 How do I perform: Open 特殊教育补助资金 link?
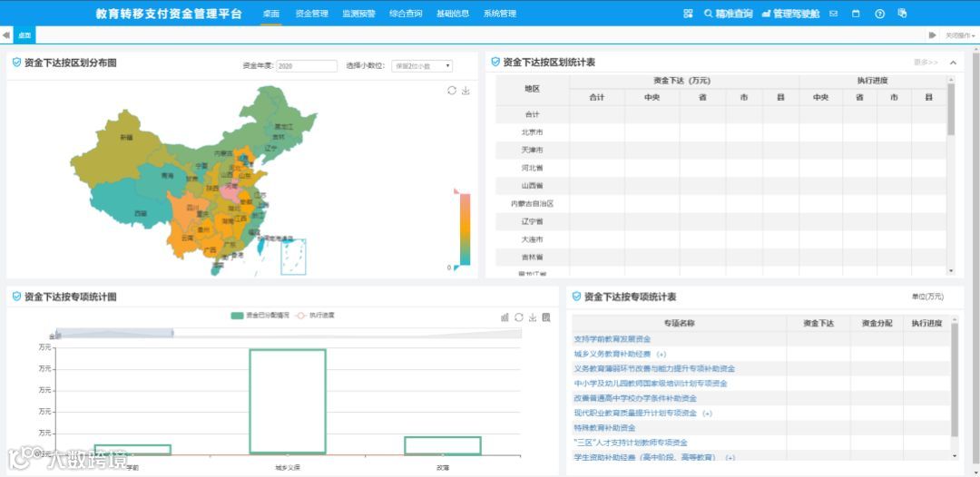[x=604, y=428]
